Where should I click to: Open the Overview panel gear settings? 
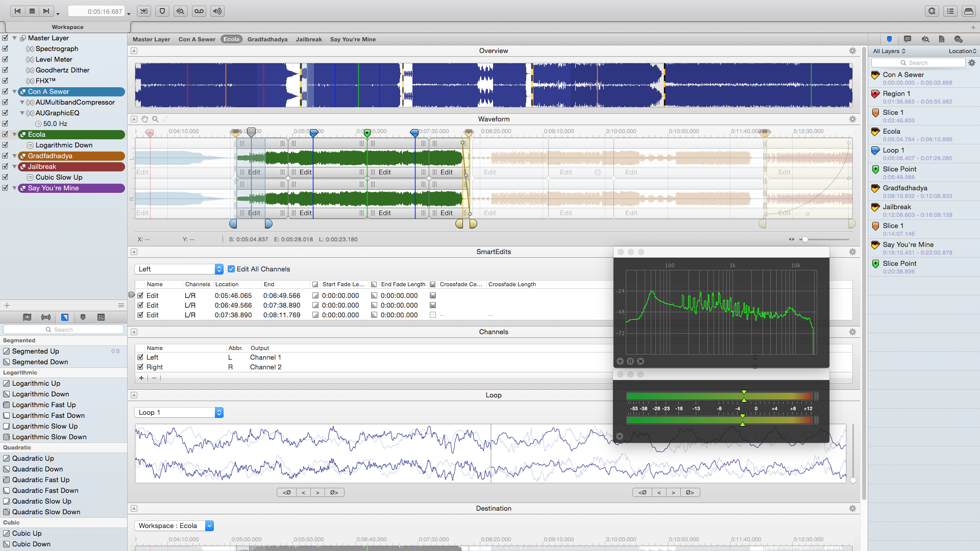coord(852,51)
